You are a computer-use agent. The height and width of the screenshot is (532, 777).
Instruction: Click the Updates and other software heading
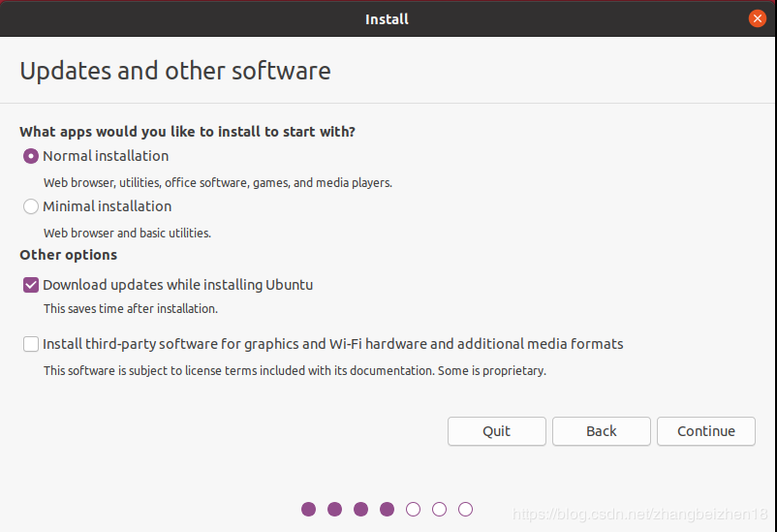coord(175,71)
